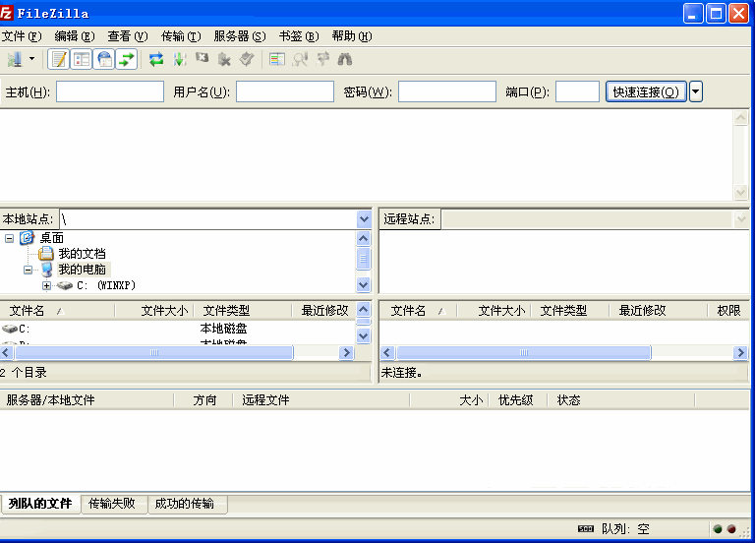Toggle processing of the transfer queue
This screenshot has height=544, width=756.
179,59
